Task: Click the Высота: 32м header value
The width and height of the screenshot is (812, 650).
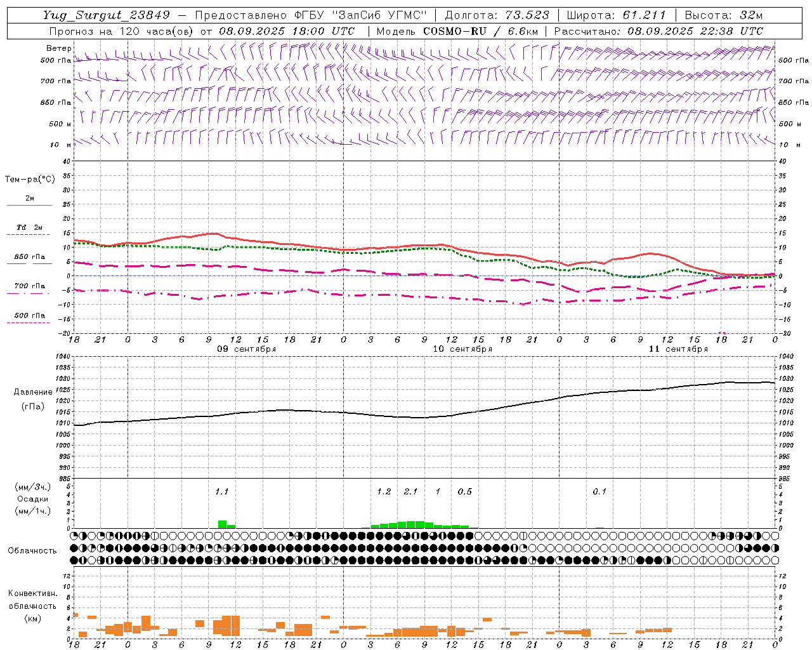Action: [x=723, y=15]
